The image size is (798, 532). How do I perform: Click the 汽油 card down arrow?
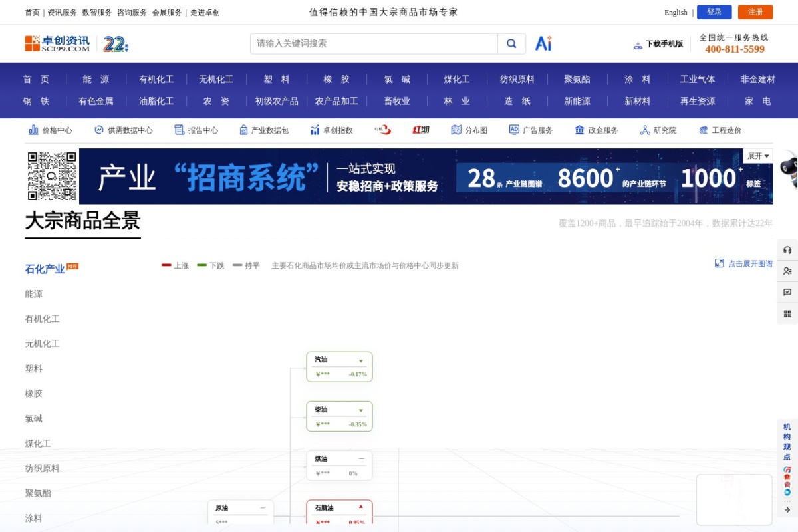click(x=361, y=361)
